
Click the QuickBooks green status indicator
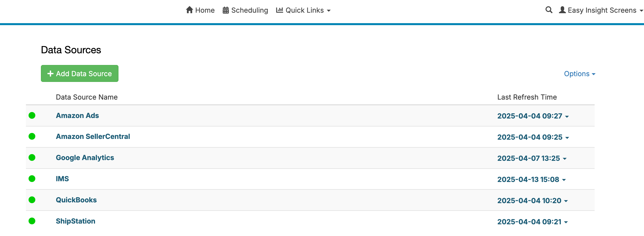point(32,200)
